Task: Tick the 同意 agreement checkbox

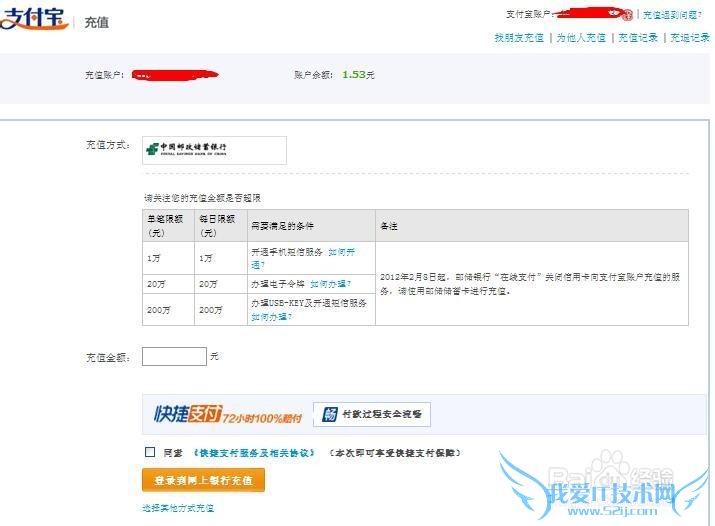Action: [150, 452]
